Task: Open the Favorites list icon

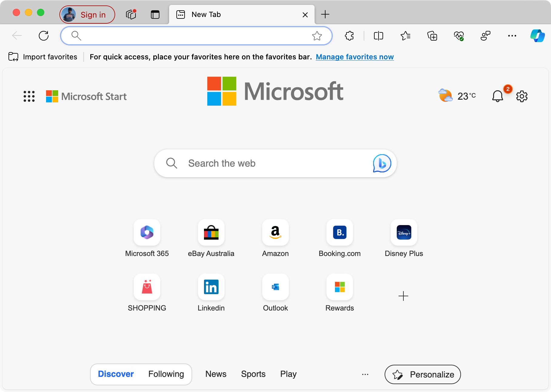Action: coord(405,36)
